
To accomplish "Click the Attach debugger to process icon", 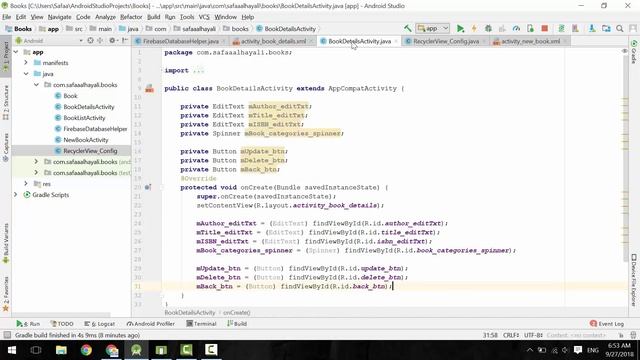I will click(530, 29).
